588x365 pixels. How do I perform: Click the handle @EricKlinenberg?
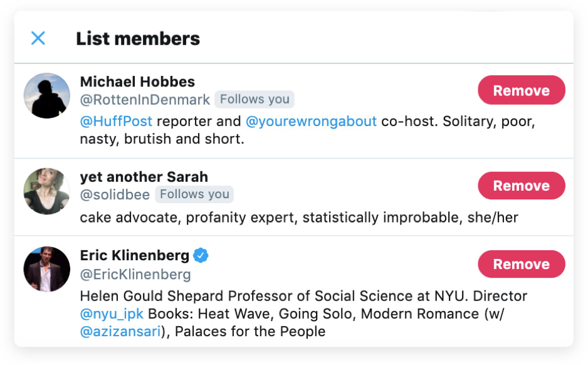[x=135, y=273]
